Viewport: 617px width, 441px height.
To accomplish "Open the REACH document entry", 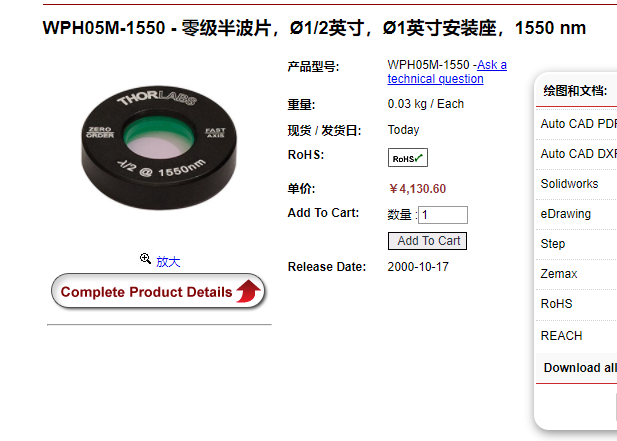I will pyautogui.click(x=561, y=336).
